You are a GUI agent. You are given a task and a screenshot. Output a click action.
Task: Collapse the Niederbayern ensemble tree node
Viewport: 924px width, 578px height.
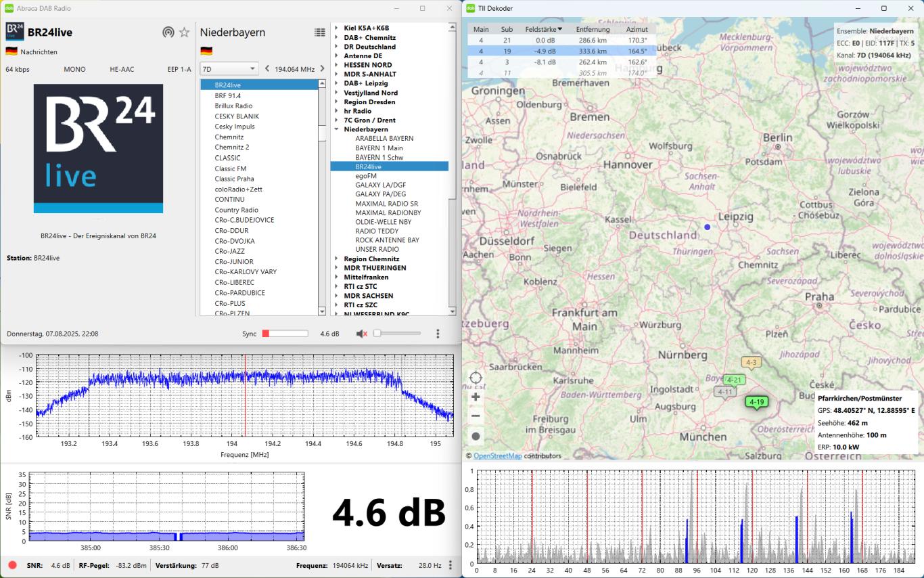point(336,129)
